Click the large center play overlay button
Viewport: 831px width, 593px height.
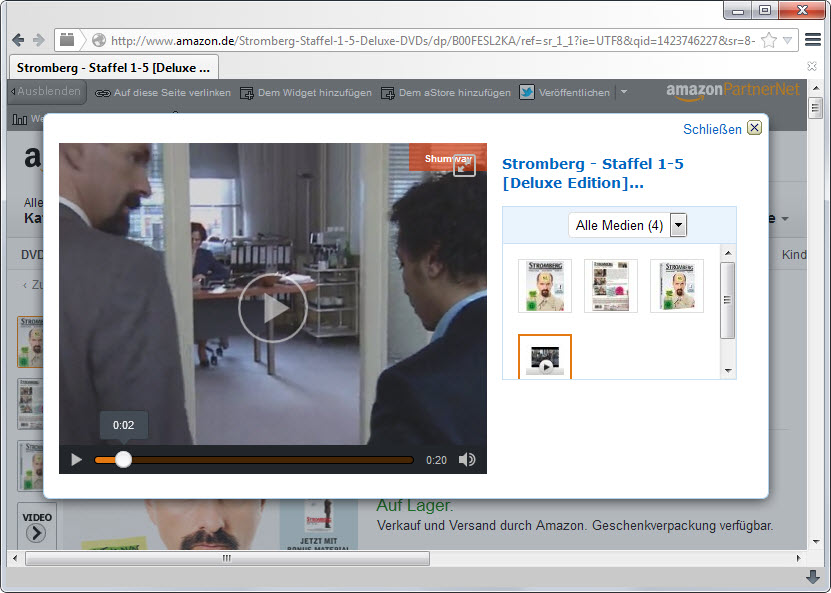[272, 308]
